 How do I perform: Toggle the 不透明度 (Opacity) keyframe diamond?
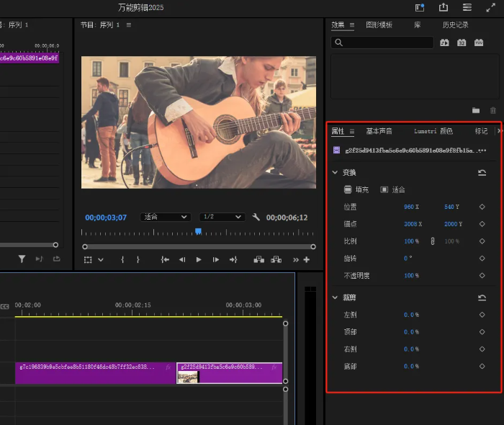click(x=482, y=275)
